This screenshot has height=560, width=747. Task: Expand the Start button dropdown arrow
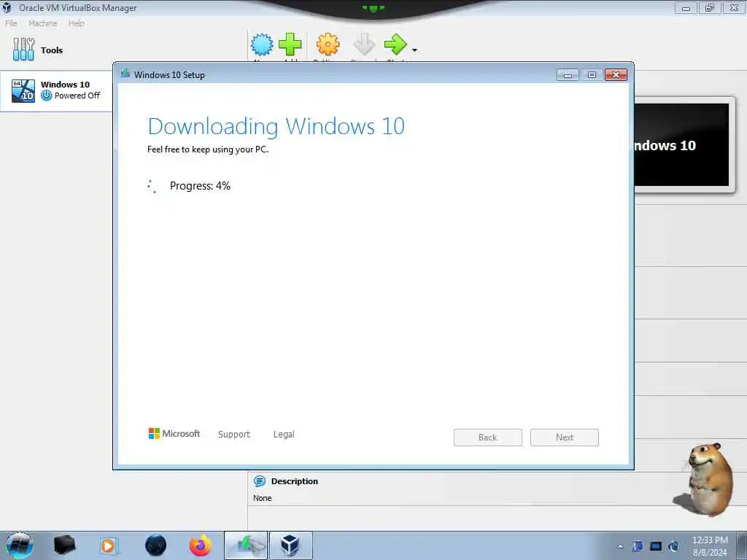pos(414,50)
